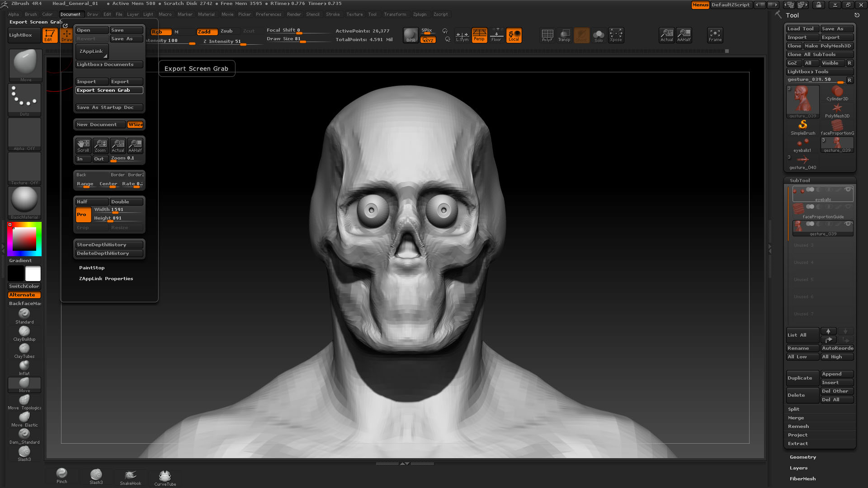868x488 pixels.
Task: Expand the Split section
Action: (794, 409)
